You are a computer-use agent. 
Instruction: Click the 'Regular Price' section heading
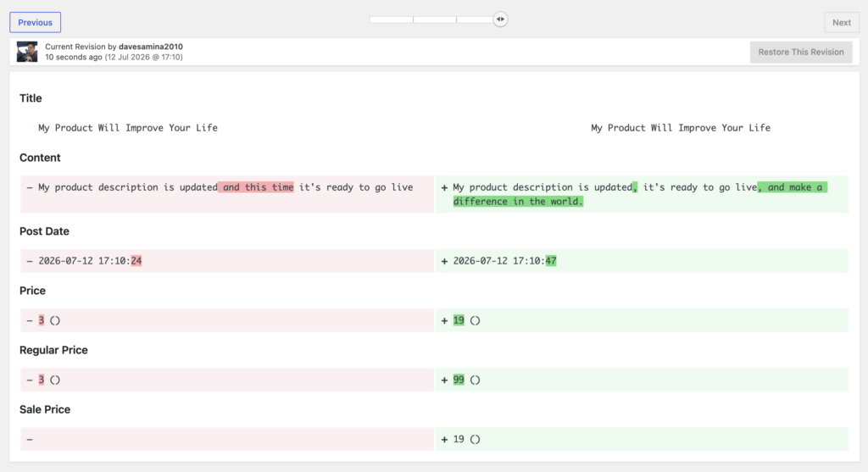tap(53, 350)
